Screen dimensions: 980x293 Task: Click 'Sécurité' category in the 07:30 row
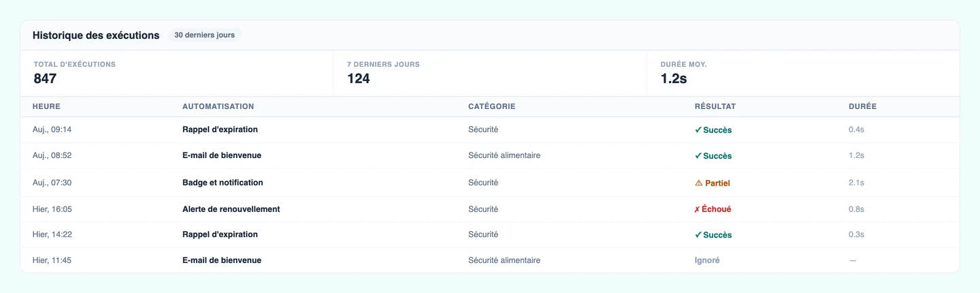coord(483,183)
